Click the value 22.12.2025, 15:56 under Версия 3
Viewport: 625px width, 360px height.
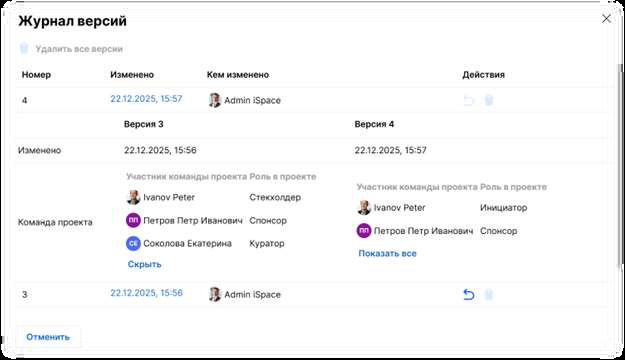coord(160,150)
